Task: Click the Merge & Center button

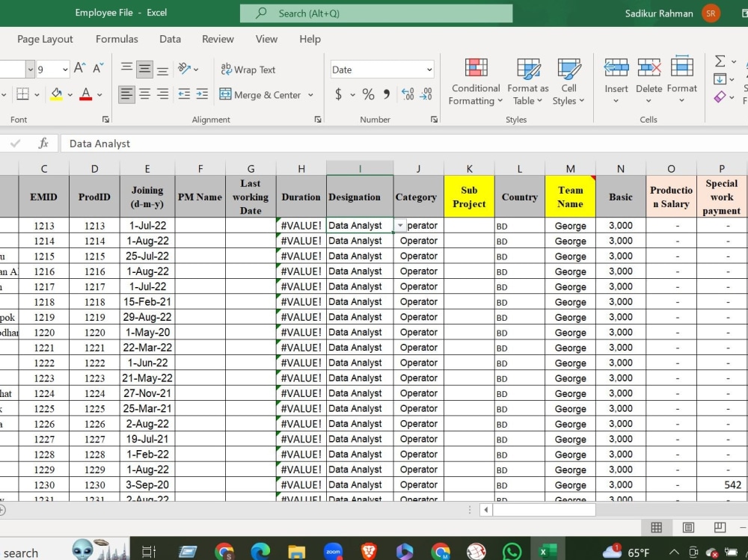Action: point(260,94)
